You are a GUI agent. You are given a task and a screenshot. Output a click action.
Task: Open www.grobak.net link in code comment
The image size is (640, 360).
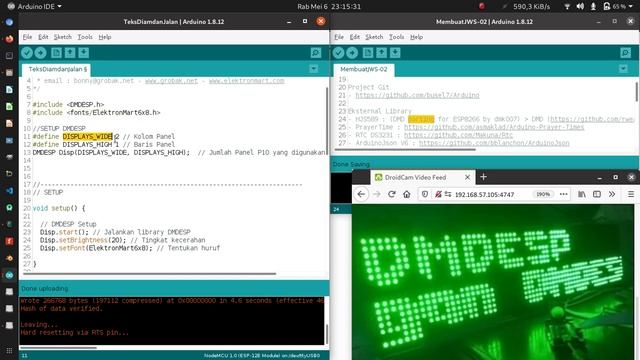pos(171,81)
